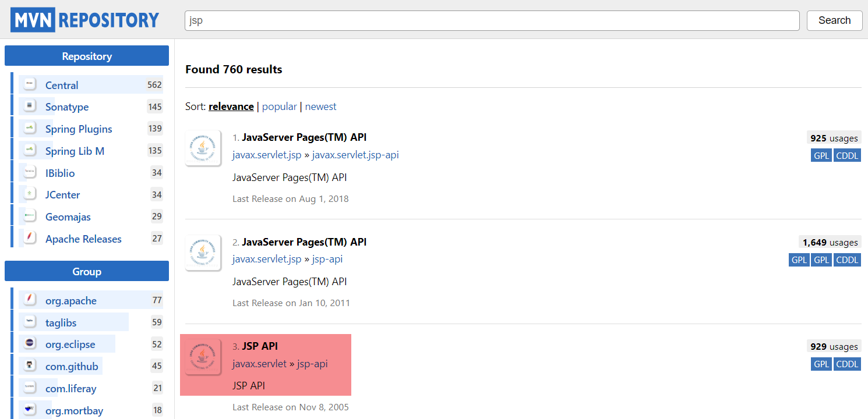Click the com.liferay group icon
Image resolution: width=868 pixels, height=419 pixels.
pyautogui.click(x=30, y=388)
